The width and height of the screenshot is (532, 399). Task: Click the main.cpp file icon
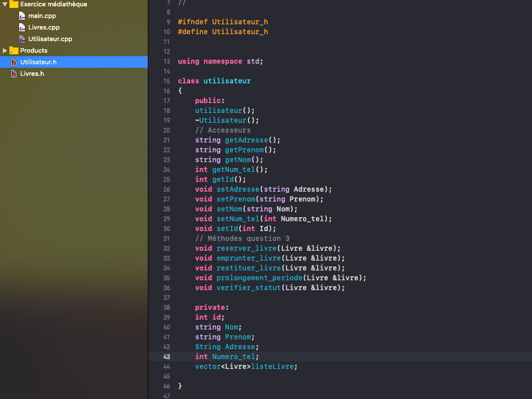(x=22, y=16)
